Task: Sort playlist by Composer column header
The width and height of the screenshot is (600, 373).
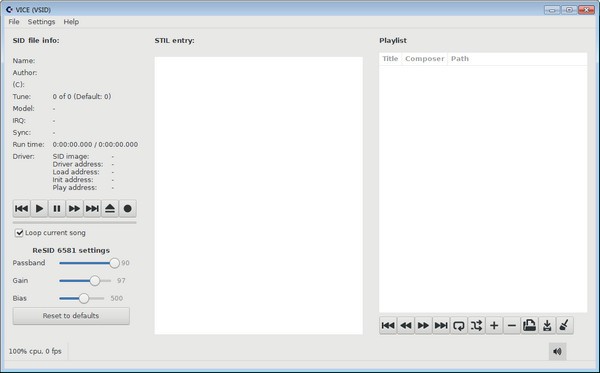Action: point(425,59)
